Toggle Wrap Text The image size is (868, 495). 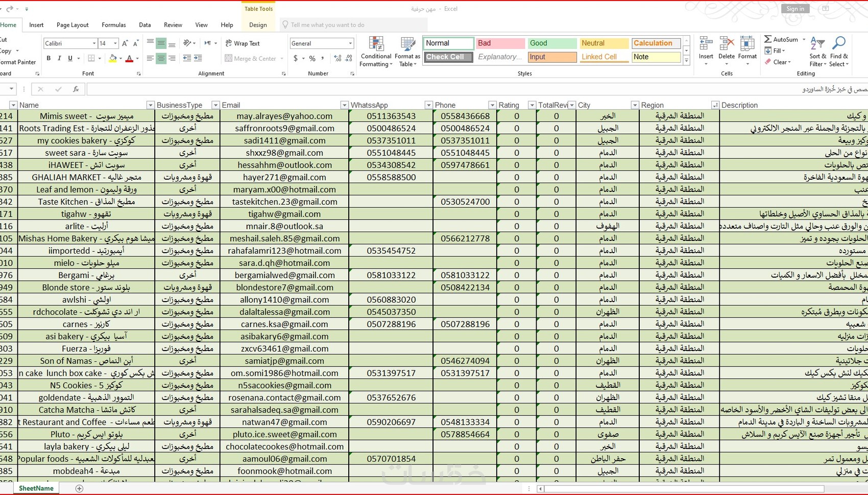(x=243, y=43)
